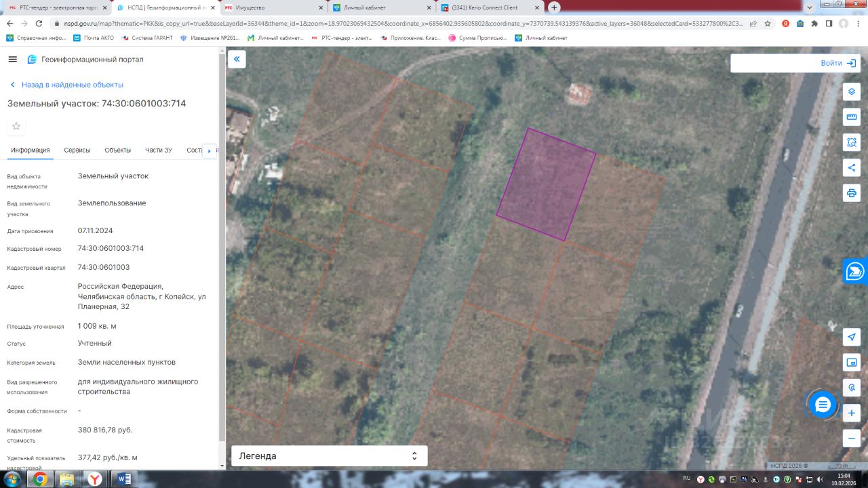
Task: Zoom in with the plus button
Action: tap(852, 412)
